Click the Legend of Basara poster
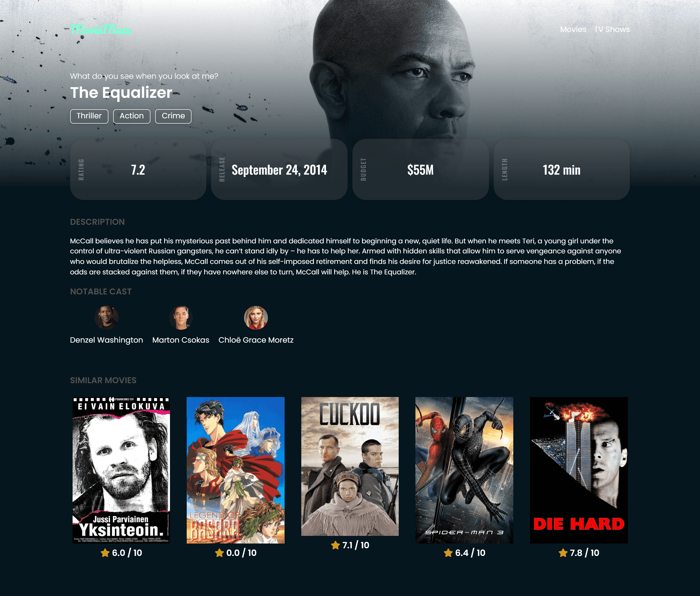The height and width of the screenshot is (596, 700). [235, 468]
